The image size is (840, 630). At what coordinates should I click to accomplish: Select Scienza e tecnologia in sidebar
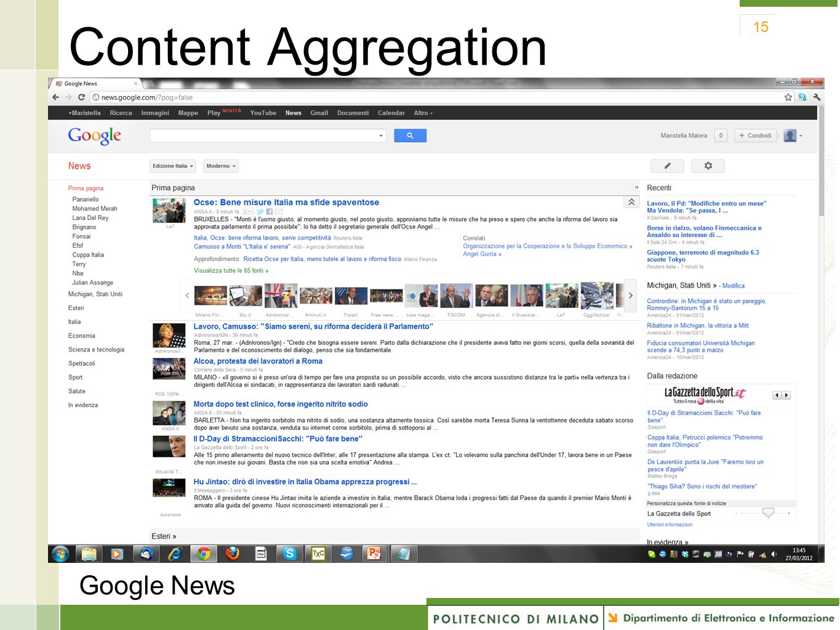pyautogui.click(x=96, y=349)
